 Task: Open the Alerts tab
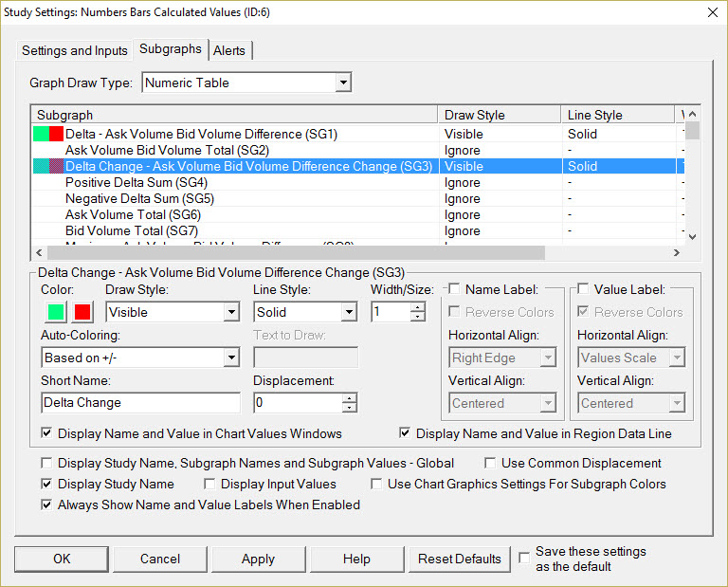[229, 50]
